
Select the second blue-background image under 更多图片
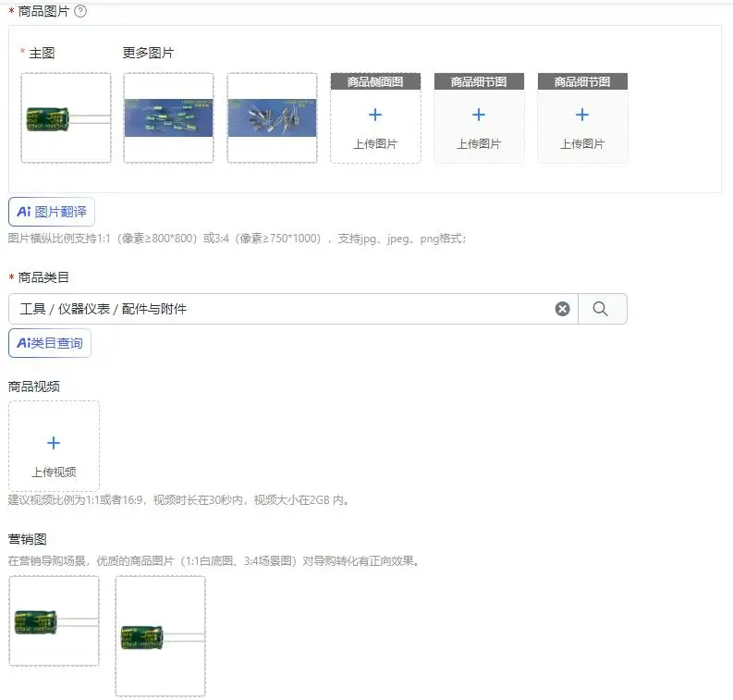[x=272, y=117]
